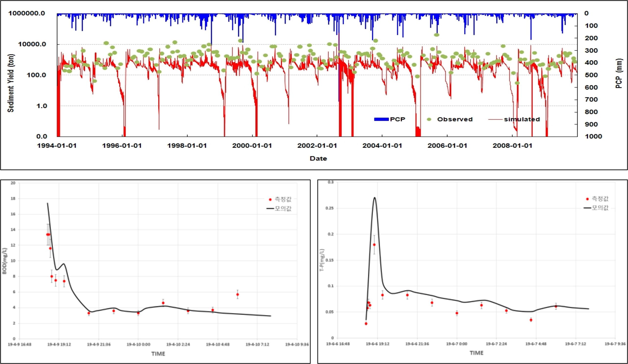Click the TIME label under T-P chart

point(476,353)
